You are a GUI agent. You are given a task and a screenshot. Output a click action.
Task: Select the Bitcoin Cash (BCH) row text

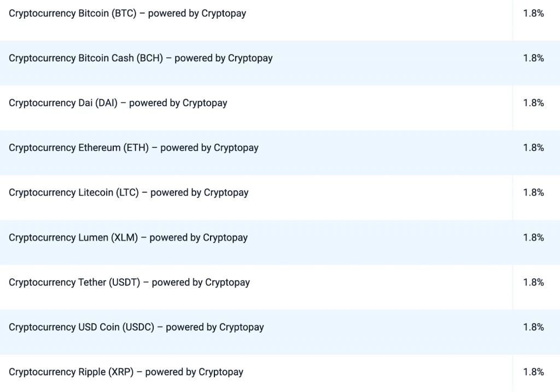pyautogui.click(x=141, y=58)
